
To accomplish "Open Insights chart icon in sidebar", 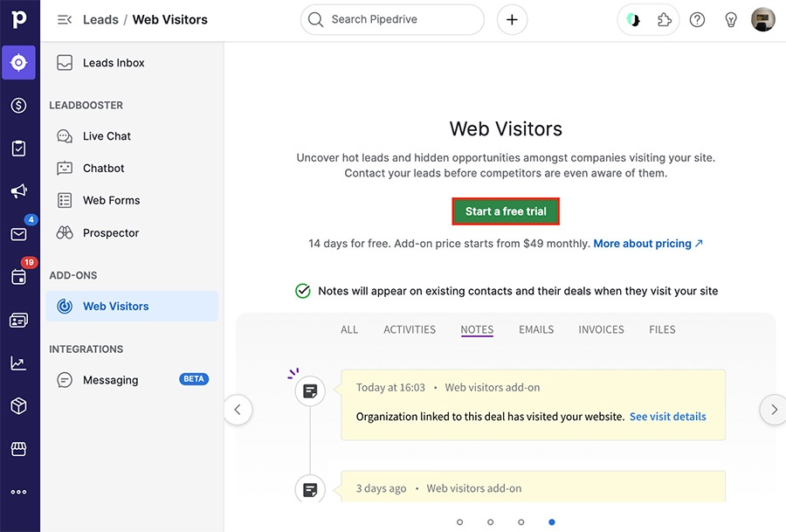I will [18, 363].
